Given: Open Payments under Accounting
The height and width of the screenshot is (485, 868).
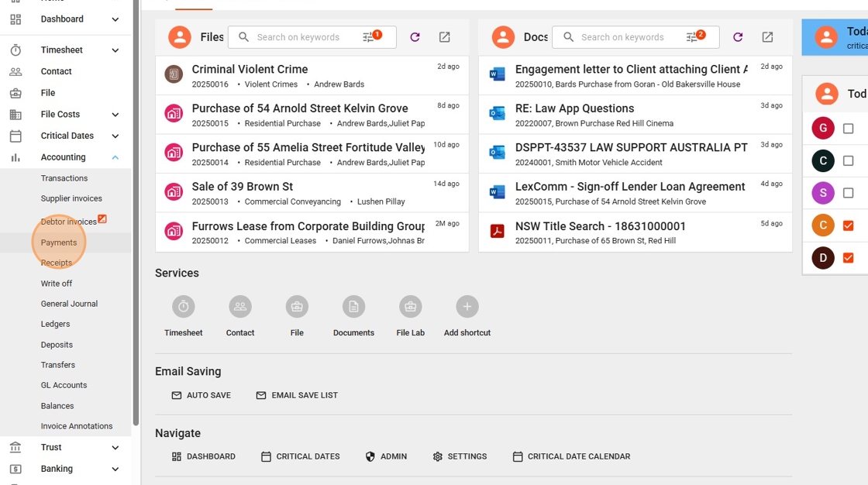Looking at the screenshot, I should [59, 242].
